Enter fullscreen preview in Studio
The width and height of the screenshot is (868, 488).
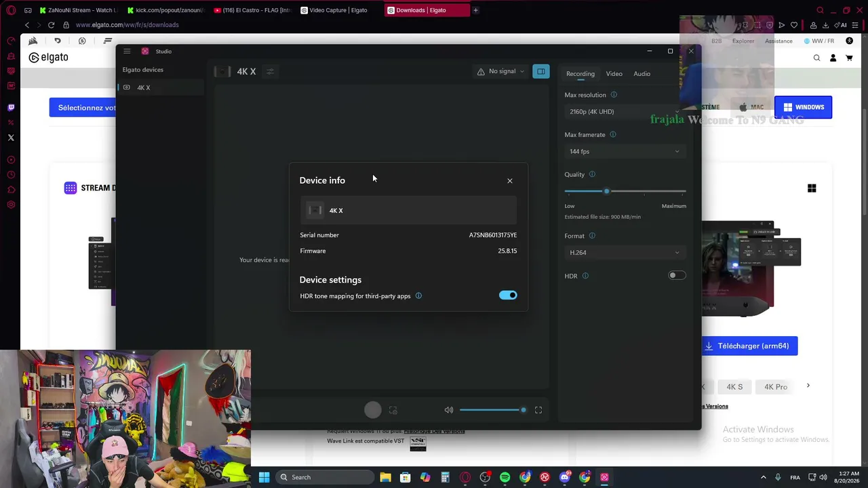(x=538, y=410)
